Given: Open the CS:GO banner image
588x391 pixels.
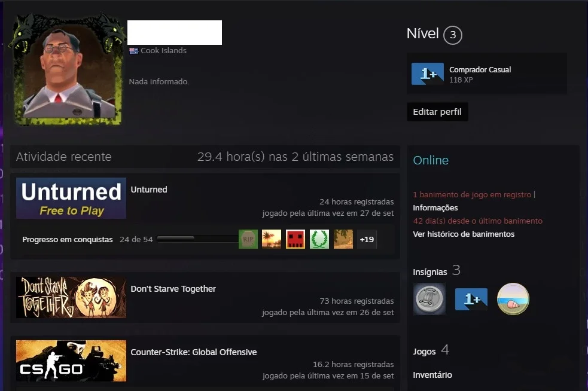Looking at the screenshot, I should tap(71, 361).
